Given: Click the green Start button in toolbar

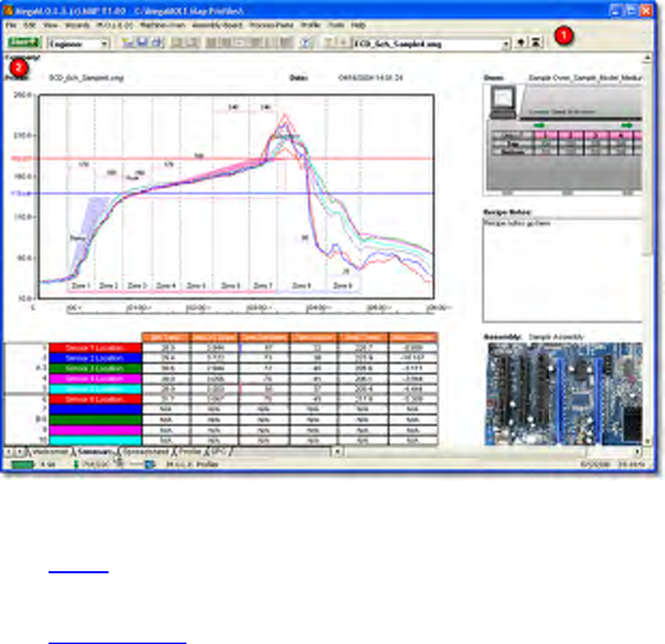Looking at the screenshot, I should coord(24,43).
